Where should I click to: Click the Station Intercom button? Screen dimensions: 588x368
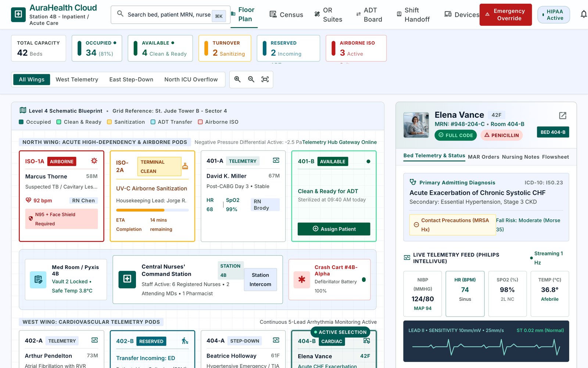pyautogui.click(x=260, y=280)
